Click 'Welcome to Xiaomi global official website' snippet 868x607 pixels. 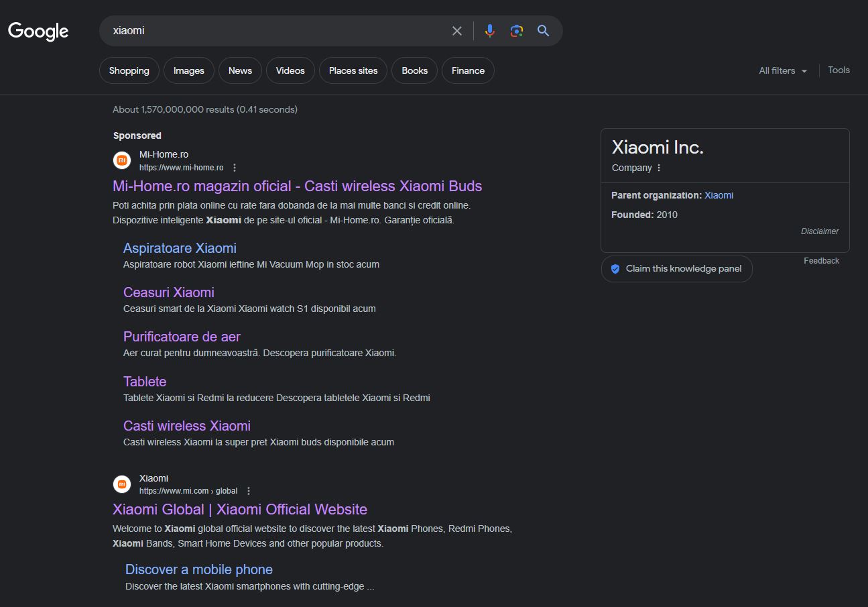point(312,536)
